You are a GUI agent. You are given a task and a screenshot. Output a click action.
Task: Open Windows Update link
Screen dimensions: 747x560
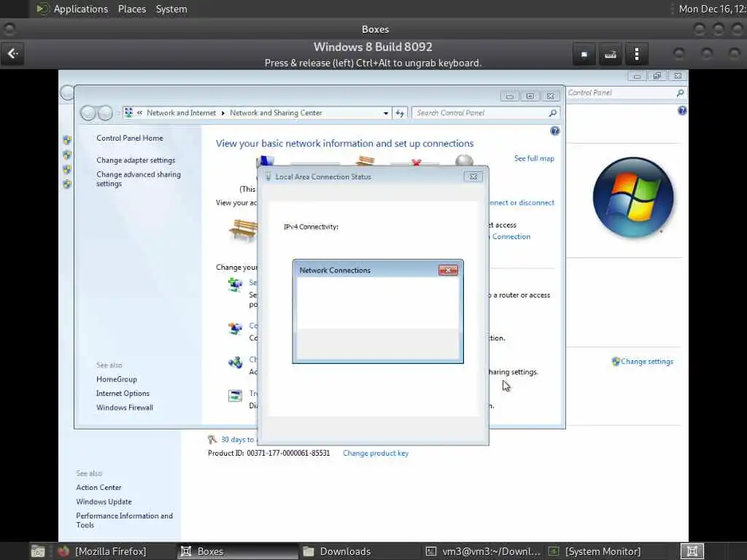click(104, 502)
